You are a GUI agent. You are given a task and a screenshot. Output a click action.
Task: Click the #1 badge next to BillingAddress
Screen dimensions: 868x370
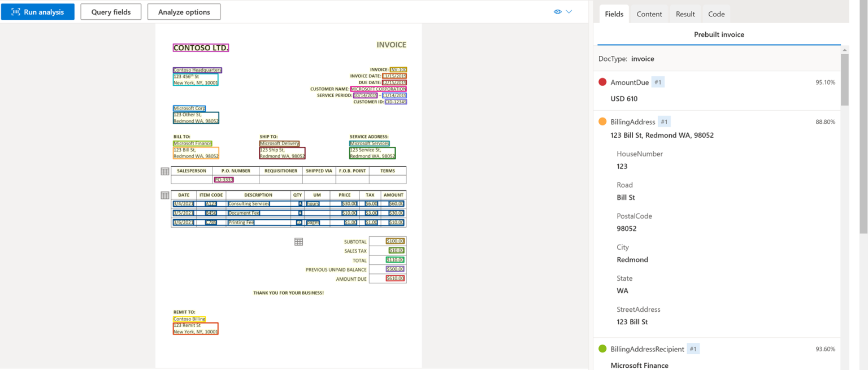(x=664, y=121)
